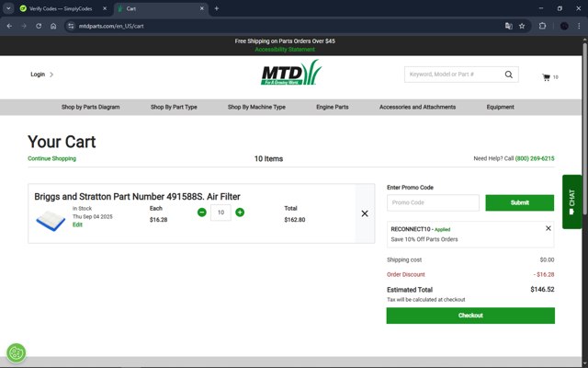The image size is (588, 368).
Task: Click the search magnifier icon
Action: 508,75
